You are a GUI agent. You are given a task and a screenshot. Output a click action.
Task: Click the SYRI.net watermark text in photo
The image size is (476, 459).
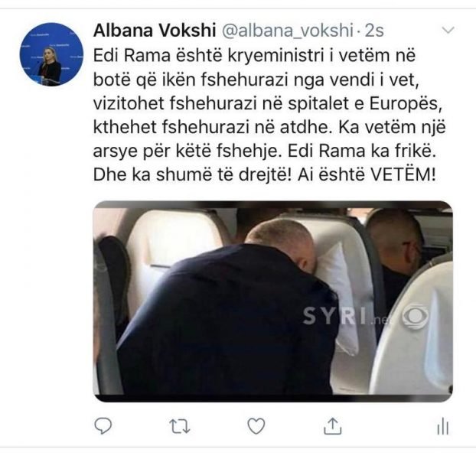pos(345,316)
